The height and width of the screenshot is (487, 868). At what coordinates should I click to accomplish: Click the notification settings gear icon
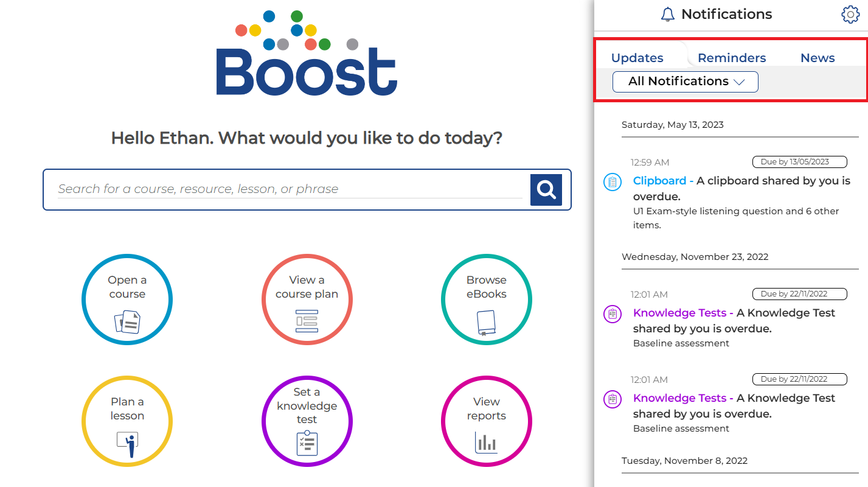[850, 15]
